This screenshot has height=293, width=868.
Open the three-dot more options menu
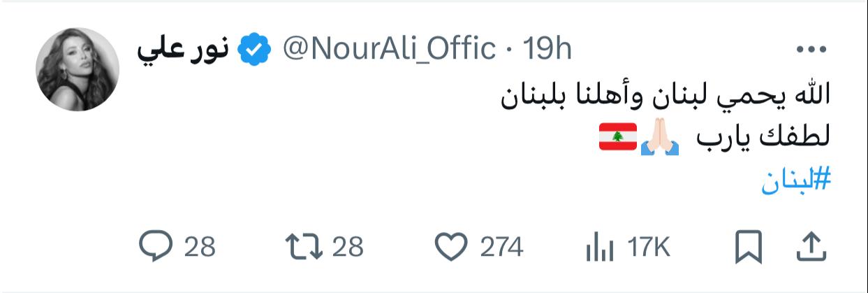click(811, 50)
